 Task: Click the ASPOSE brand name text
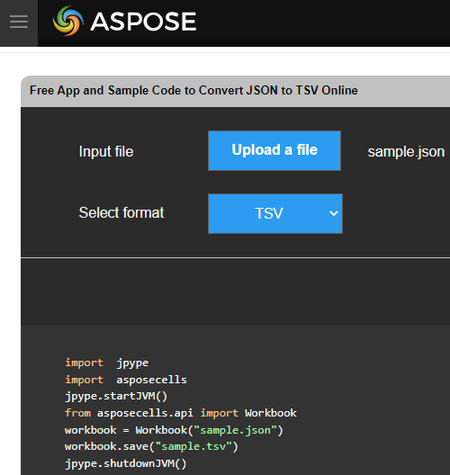tap(143, 22)
